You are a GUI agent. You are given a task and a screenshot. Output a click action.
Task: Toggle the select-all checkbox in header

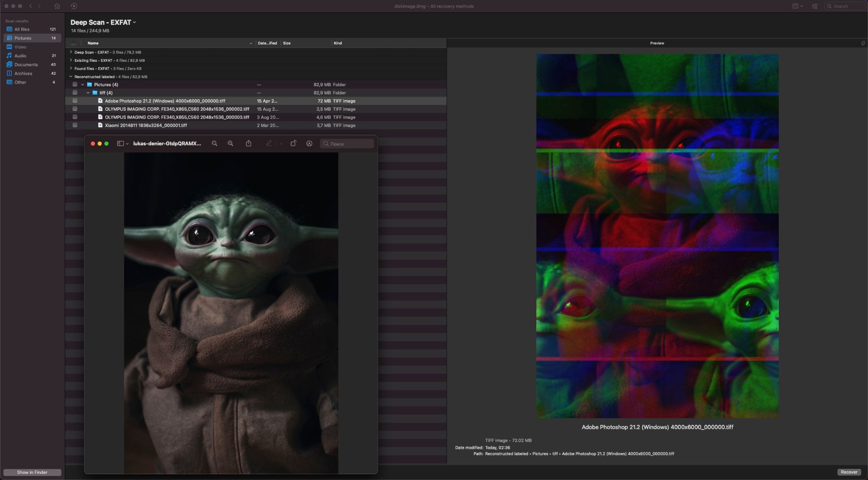[73, 43]
